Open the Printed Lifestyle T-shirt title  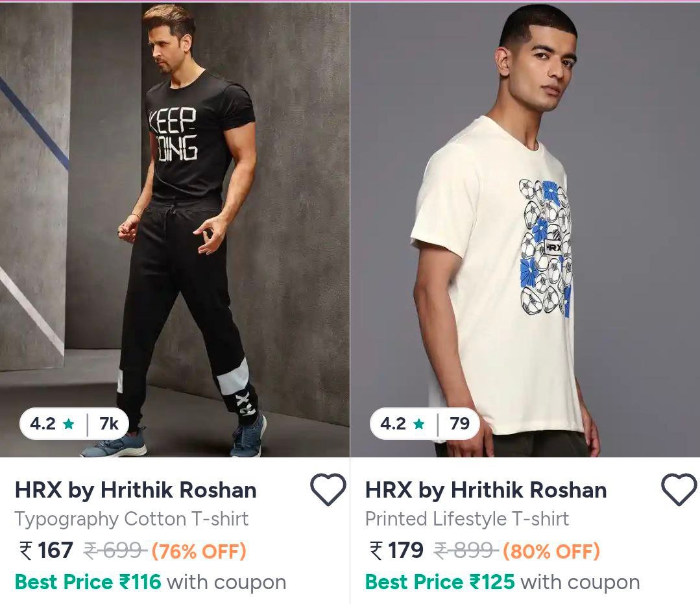coord(467,519)
